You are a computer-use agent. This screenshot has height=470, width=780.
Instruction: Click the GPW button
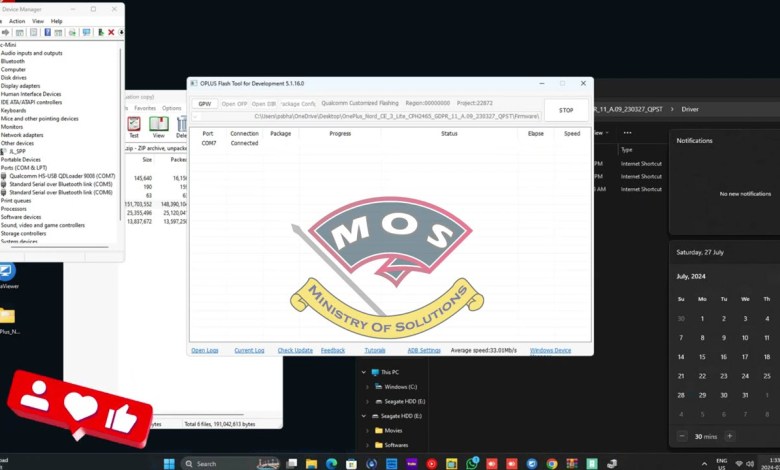tap(204, 103)
